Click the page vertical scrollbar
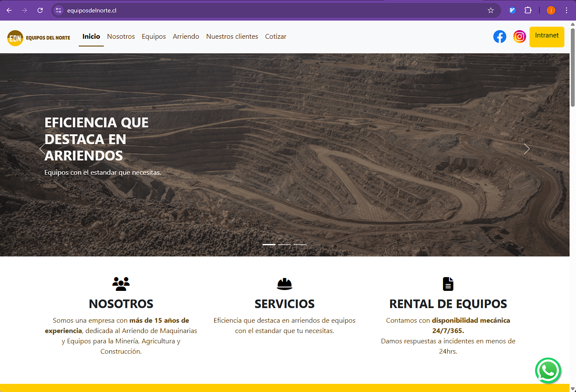Image resolution: width=576 pixels, height=392 pixels. (x=573, y=69)
